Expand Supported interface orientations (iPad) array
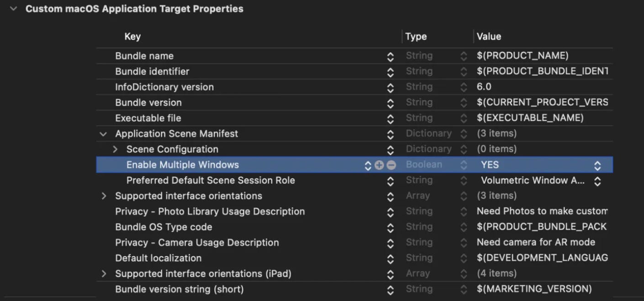The image size is (644, 301). 104,274
